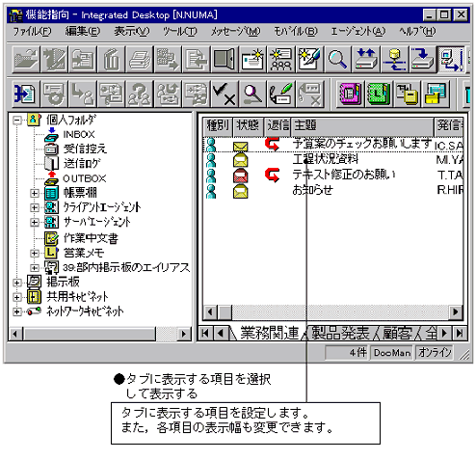Open search with magnifying glass icon
The width and height of the screenshot is (476, 460).
click(337, 59)
